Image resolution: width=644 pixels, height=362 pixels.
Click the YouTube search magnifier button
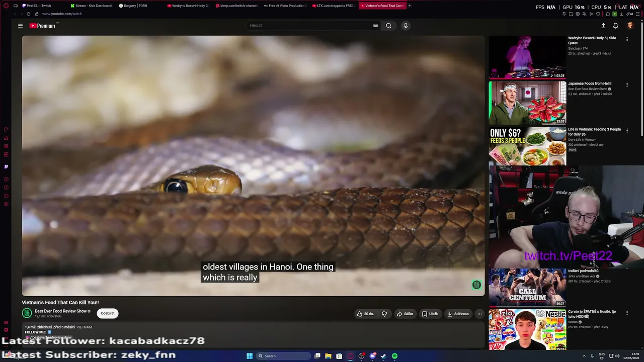(x=388, y=26)
